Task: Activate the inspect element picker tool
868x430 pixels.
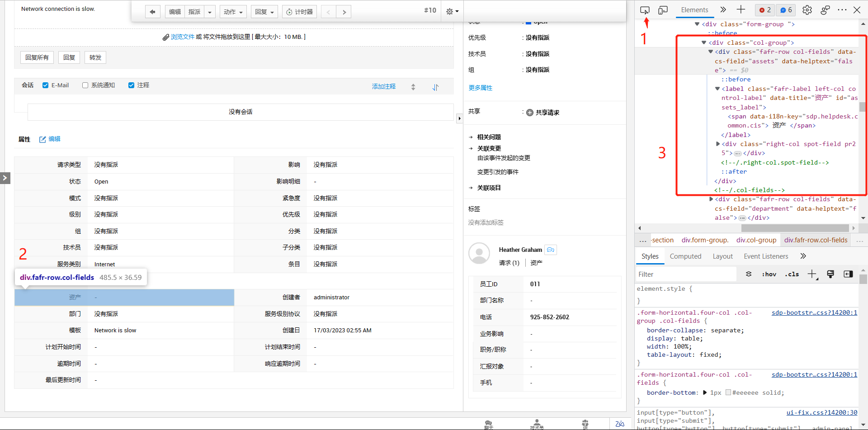Action: (645, 10)
